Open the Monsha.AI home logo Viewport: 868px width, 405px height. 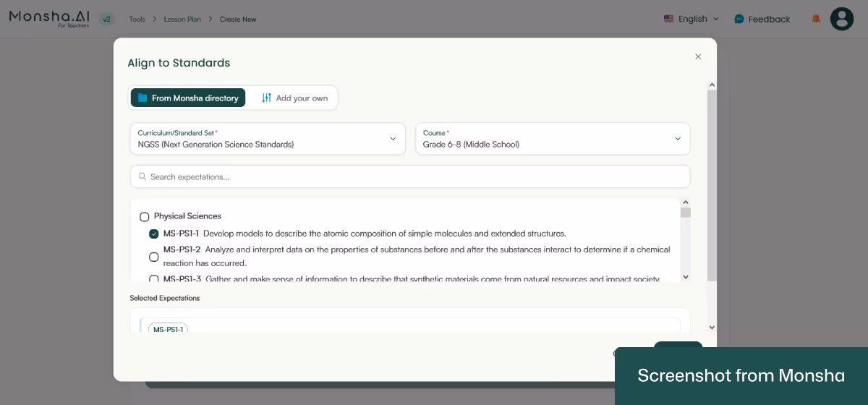[49, 18]
